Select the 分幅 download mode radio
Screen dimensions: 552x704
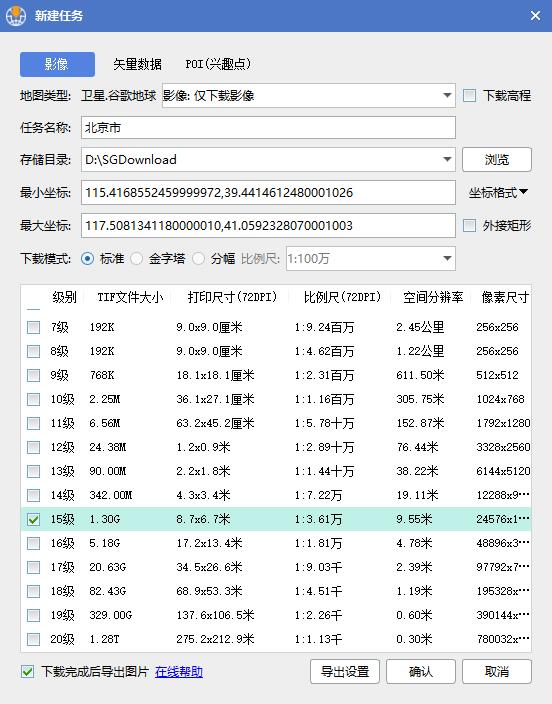[199, 259]
